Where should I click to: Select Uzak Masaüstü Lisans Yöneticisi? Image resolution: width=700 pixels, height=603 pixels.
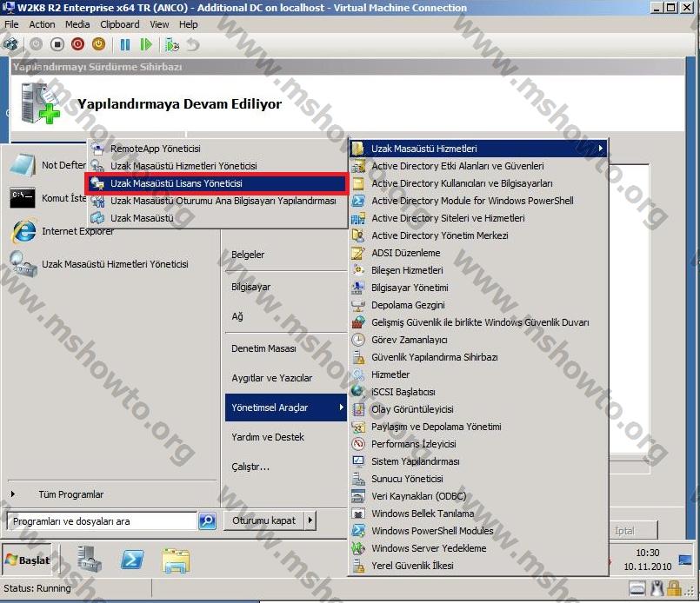pos(217,183)
